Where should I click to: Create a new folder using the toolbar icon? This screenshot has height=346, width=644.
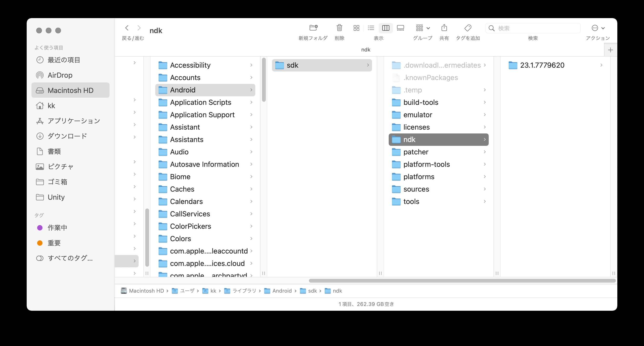(x=313, y=28)
